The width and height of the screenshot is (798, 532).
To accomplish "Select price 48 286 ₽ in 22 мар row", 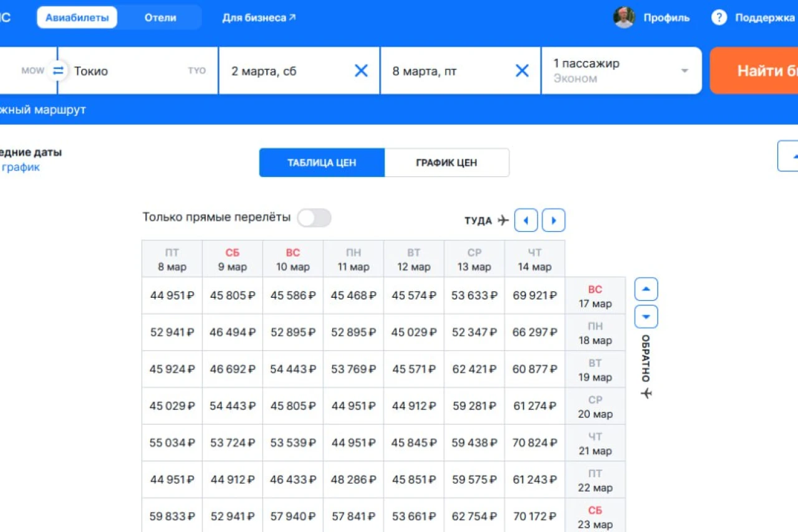I will [353, 480].
